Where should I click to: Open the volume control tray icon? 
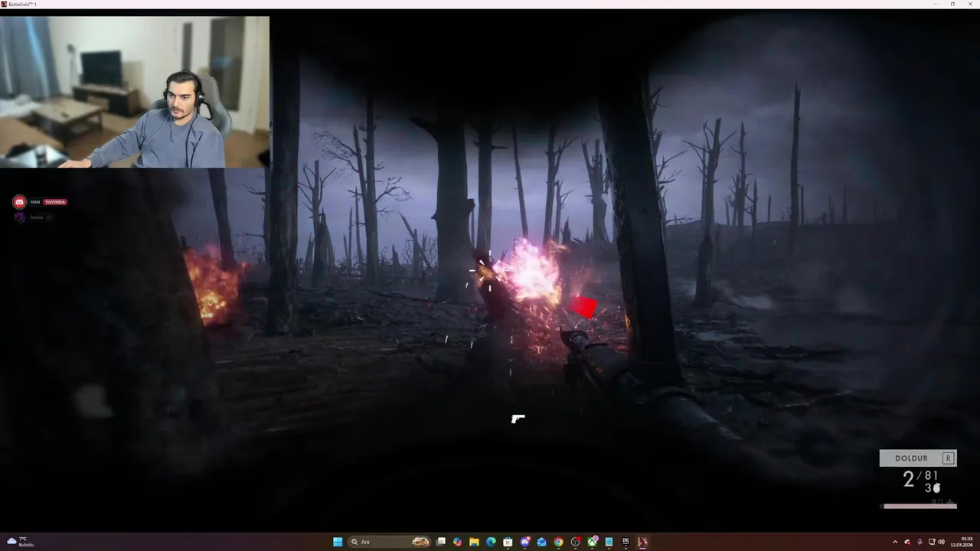pos(941,542)
